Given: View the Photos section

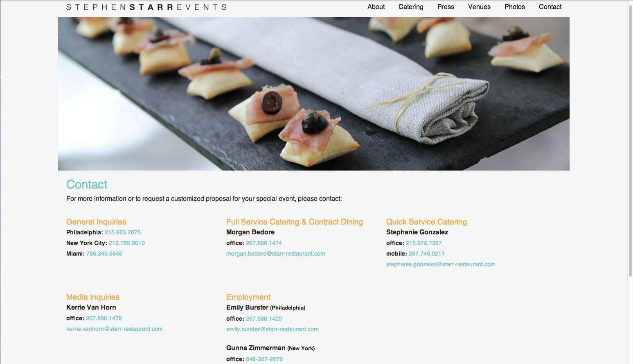Looking at the screenshot, I should click(x=514, y=7).
